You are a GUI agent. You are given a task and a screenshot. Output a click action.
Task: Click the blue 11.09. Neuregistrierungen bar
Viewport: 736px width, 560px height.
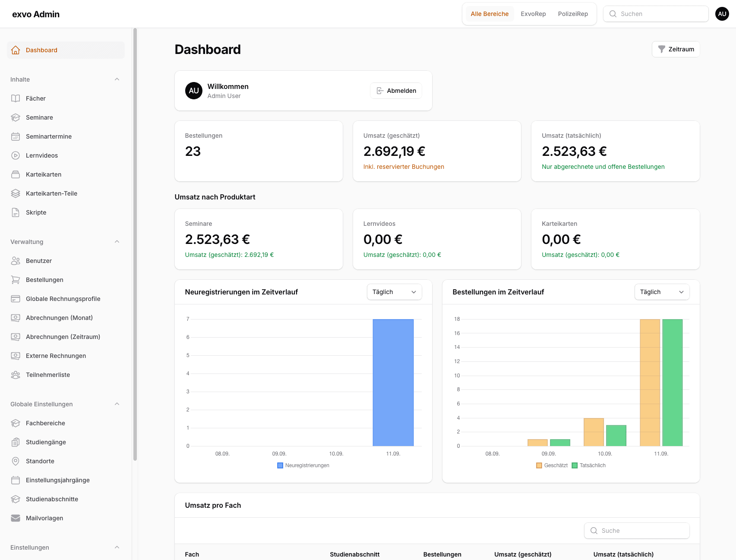pyautogui.click(x=393, y=383)
